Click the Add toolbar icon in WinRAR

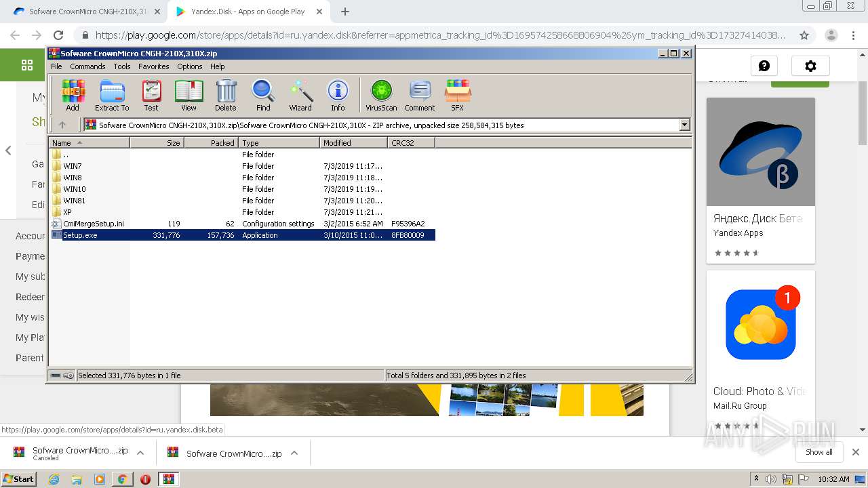click(x=73, y=95)
